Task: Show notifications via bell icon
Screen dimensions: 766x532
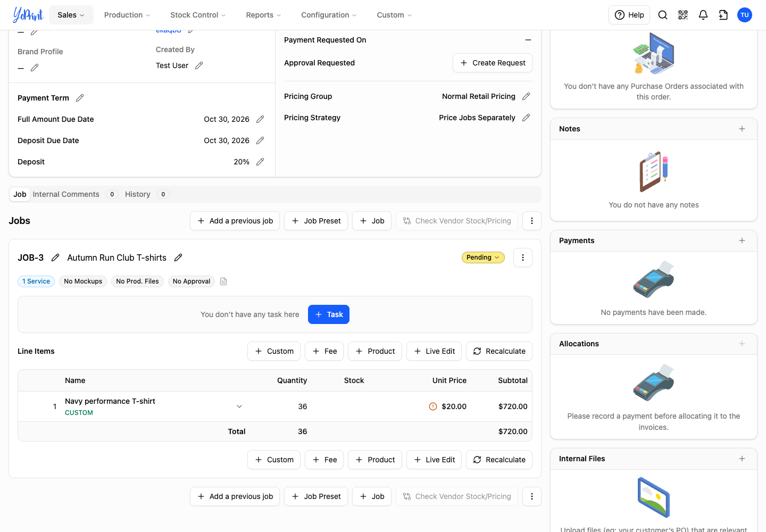Action: [x=703, y=15]
